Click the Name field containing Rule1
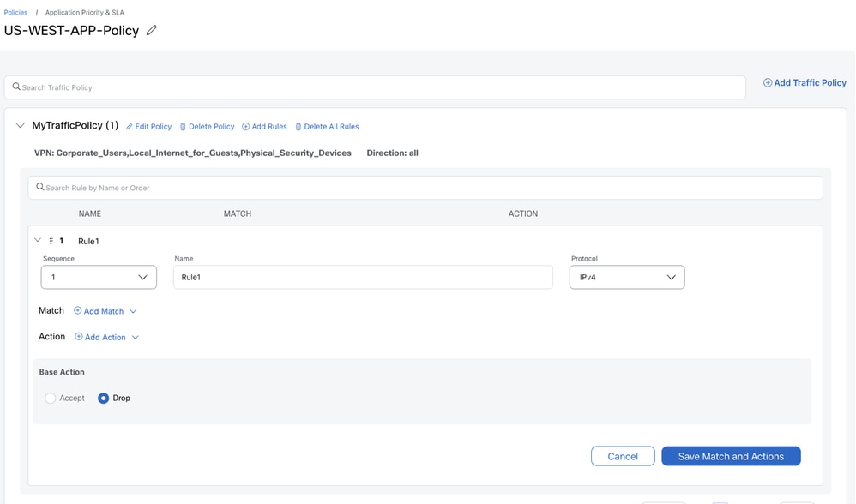Viewport: 856px width, 504px height. 363,277
